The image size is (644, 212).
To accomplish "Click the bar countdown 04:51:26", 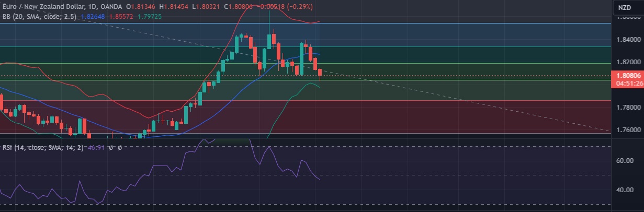I will pos(628,83).
